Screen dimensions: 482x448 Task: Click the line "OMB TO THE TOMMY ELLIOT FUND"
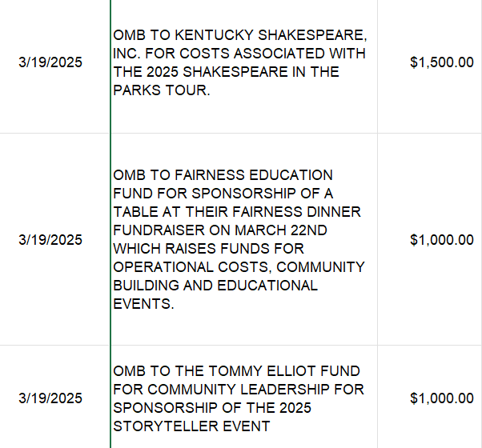(x=236, y=371)
